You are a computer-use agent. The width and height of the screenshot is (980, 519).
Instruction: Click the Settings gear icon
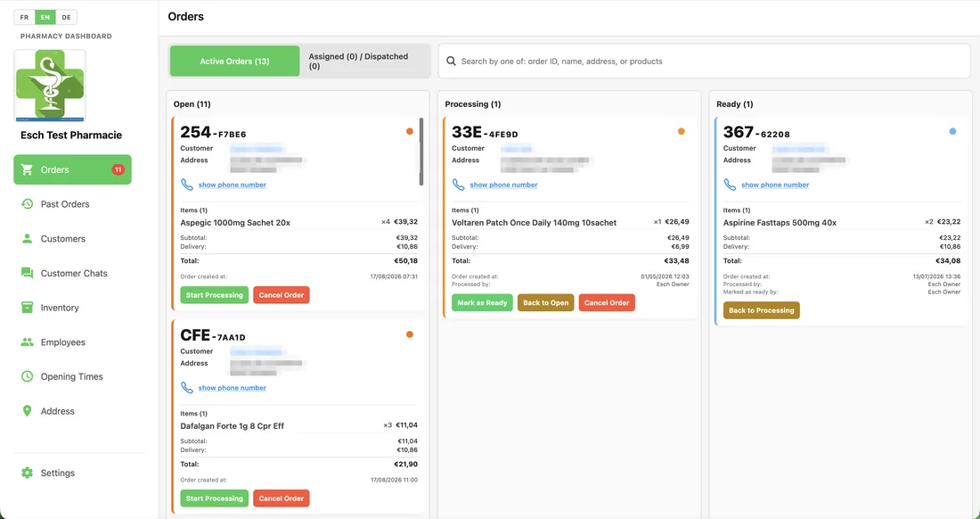click(x=27, y=473)
